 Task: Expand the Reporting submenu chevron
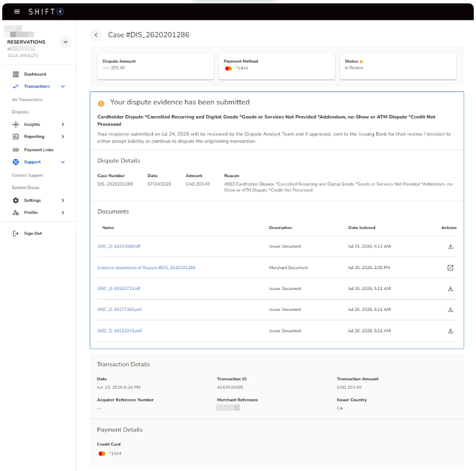(63, 137)
